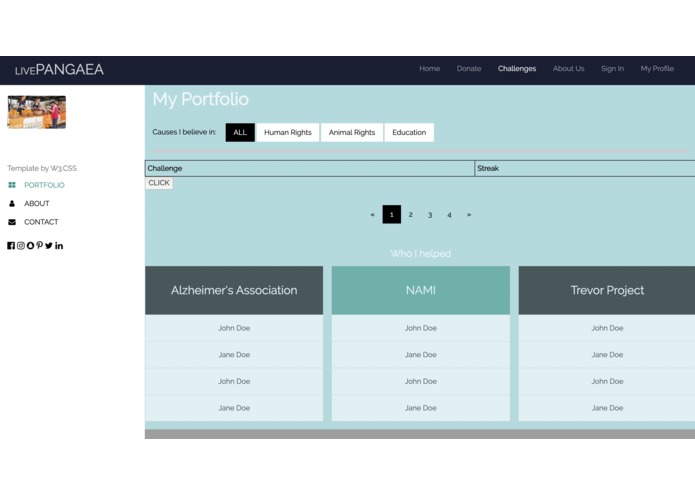Click the Streak column header
The image size is (695, 494).
[585, 168]
